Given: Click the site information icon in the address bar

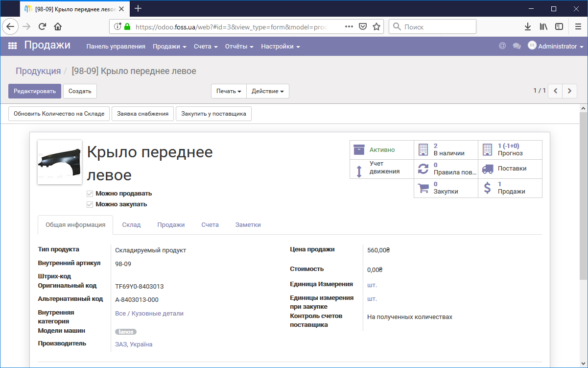Looking at the screenshot, I should (118, 26).
